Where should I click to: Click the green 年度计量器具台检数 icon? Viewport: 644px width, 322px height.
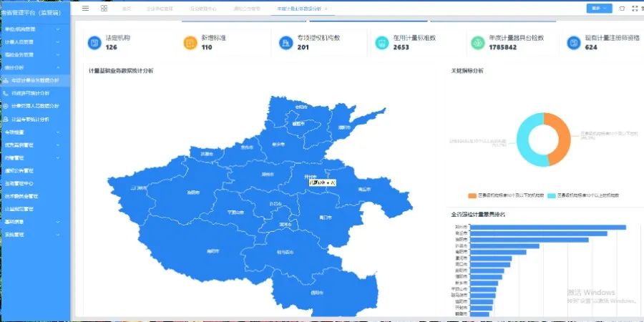pos(477,43)
